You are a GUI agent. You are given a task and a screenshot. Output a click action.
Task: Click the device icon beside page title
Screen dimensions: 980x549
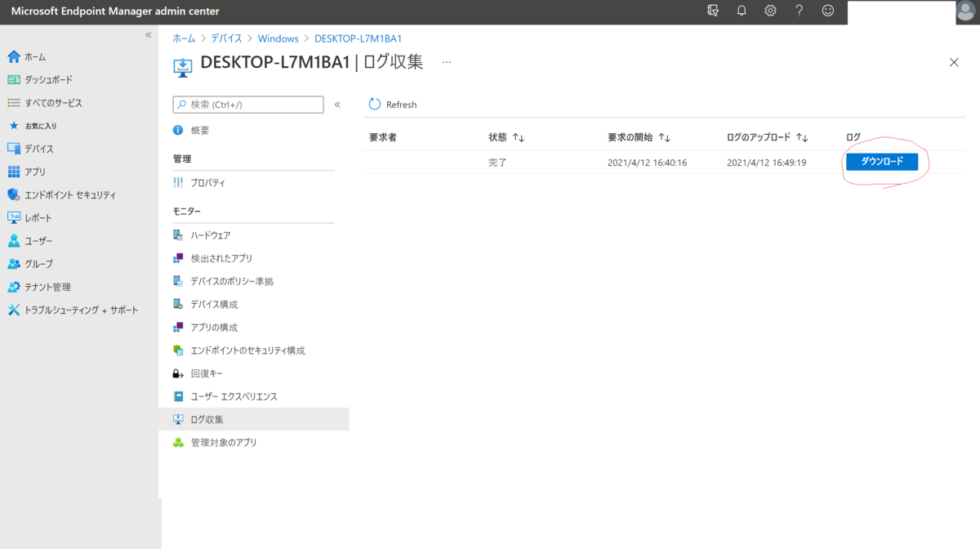(x=183, y=67)
